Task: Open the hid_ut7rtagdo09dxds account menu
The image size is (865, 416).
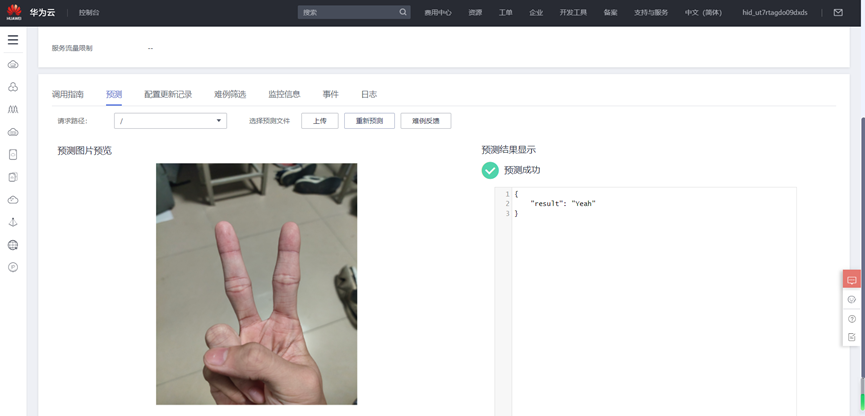Action: click(x=775, y=12)
